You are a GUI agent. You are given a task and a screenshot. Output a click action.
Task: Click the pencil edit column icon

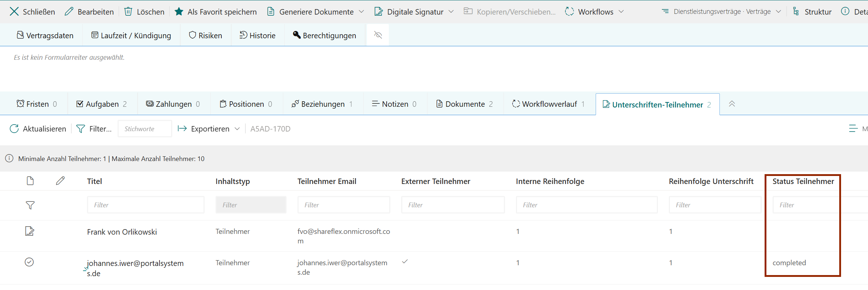(x=60, y=181)
